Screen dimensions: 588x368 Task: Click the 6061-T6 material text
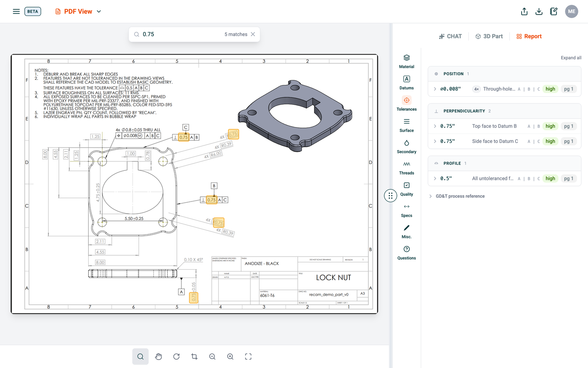tap(267, 295)
